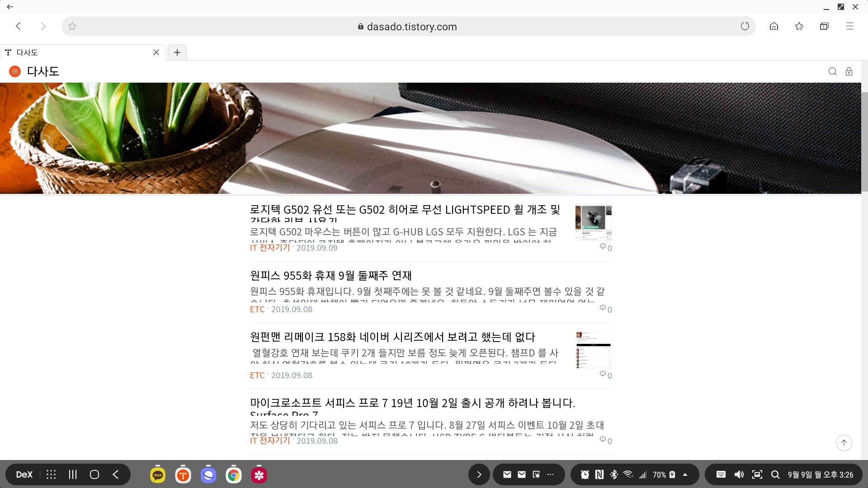Reload the page with refresh icon
Viewport: 868px width, 488px height.
745,26
